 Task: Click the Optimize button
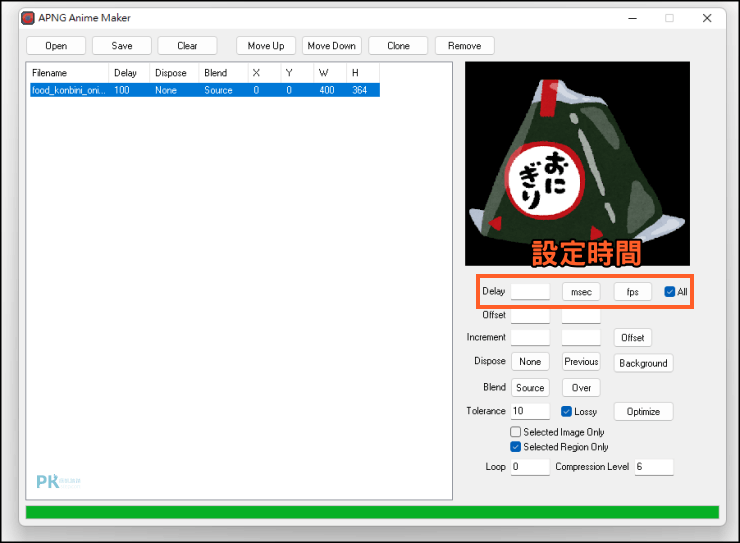[643, 411]
